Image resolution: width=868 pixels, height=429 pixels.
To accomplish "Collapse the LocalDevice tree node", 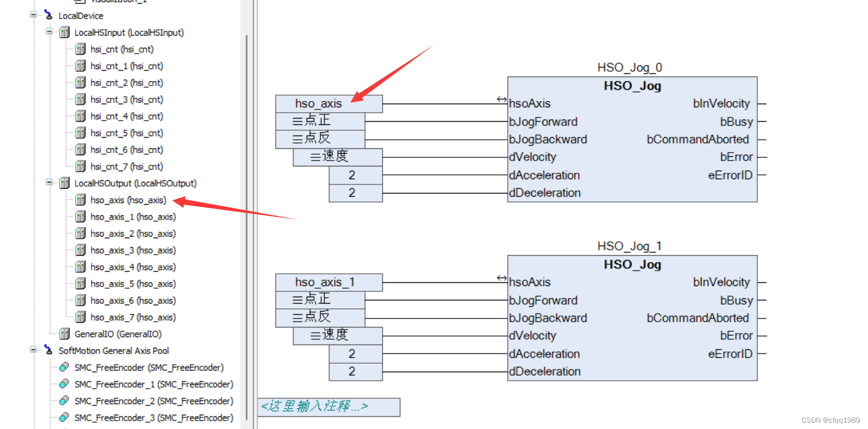I will click(33, 15).
